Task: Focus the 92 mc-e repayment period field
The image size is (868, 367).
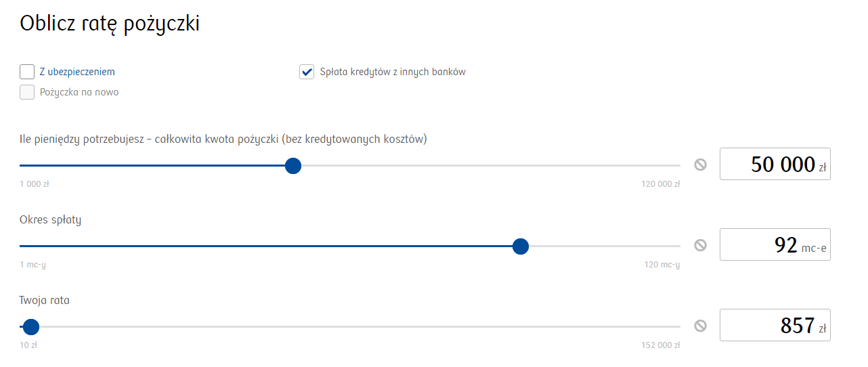Action: pos(775,244)
